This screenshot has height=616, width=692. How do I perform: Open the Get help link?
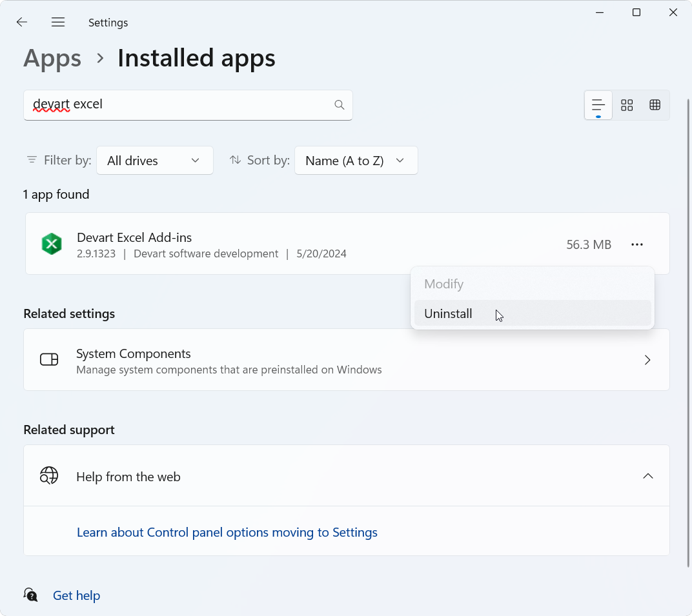76,595
